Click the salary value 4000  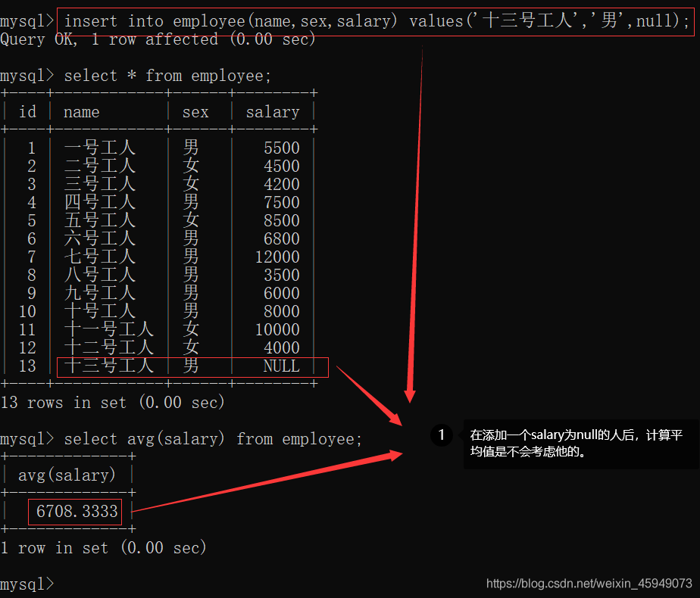tap(282, 348)
